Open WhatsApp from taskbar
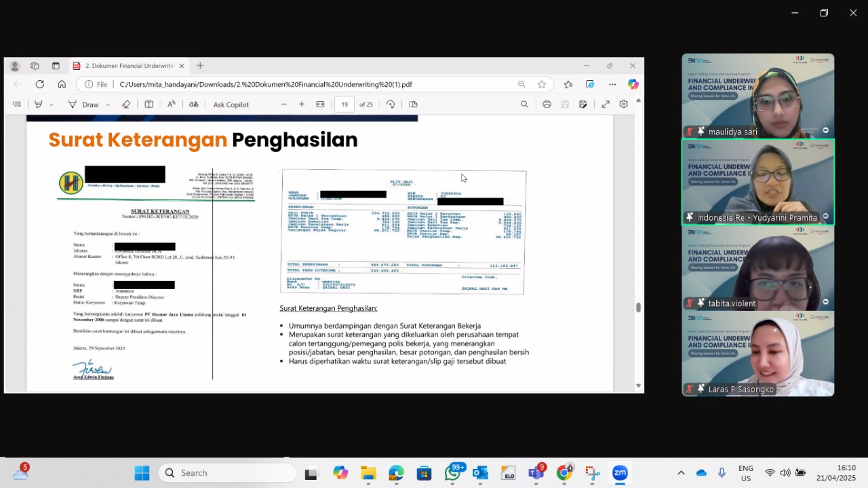The height and width of the screenshot is (488, 868). pos(452,473)
